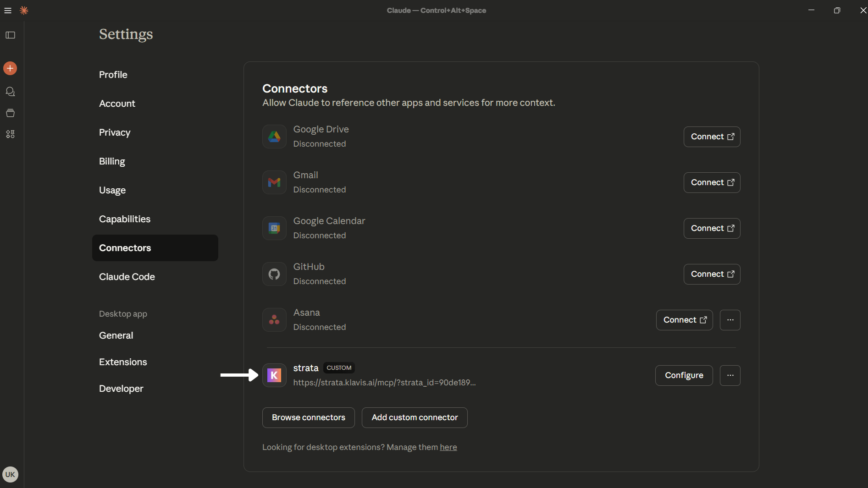Screen dimensions: 868x488
Task: Open strata's three-dot more options
Action: (730, 375)
